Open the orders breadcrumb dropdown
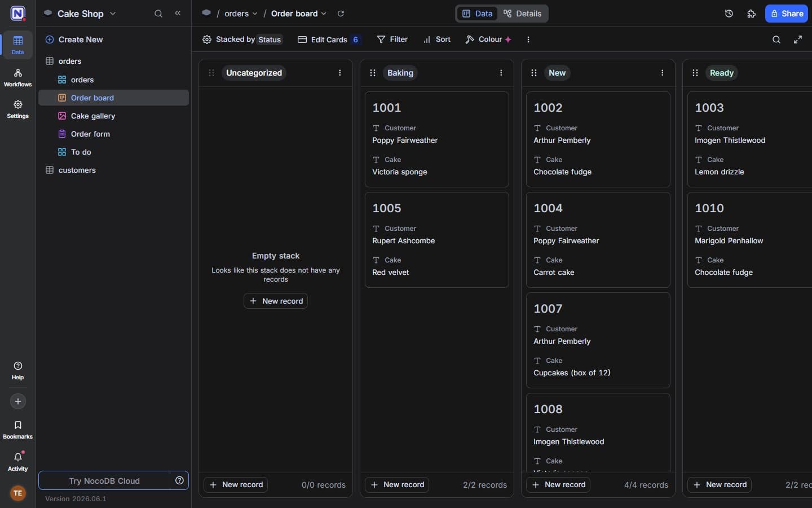This screenshot has width=812, height=508. coord(241,14)
